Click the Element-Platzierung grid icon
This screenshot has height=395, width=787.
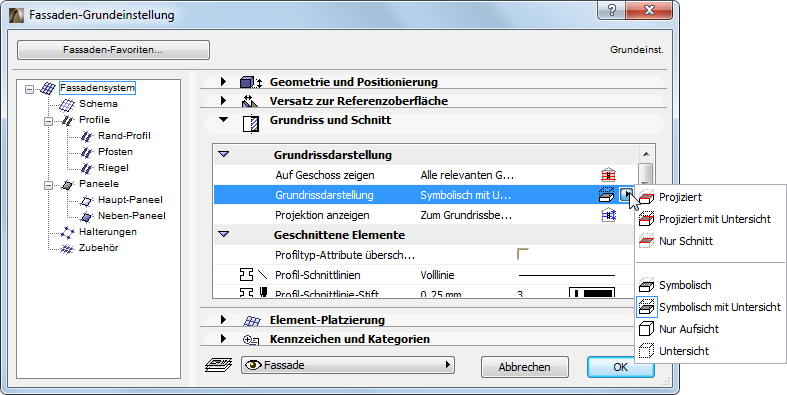click(251, 320)
